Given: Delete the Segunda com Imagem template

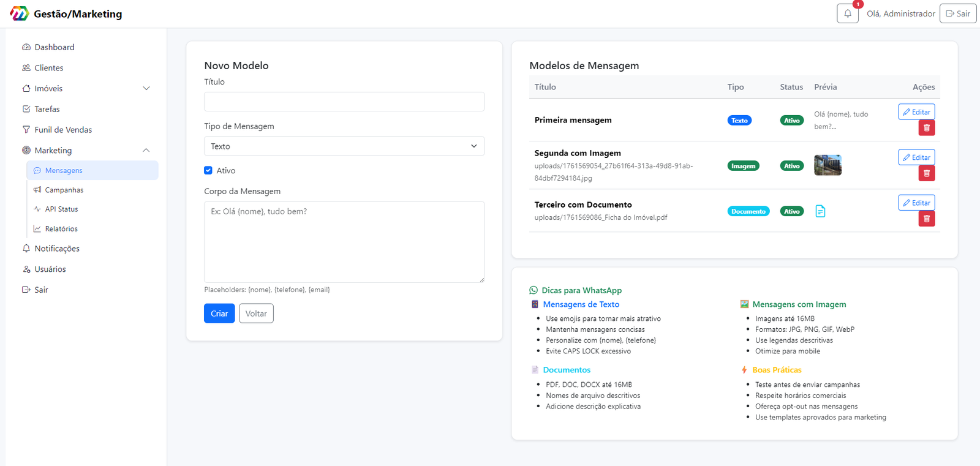Looking at the screenshot, I should click(926, 173).
